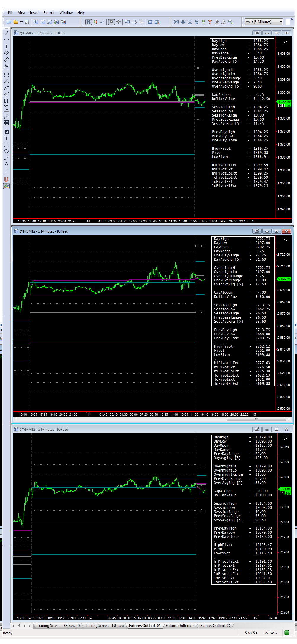Viewport: 297px width, 644px height.
Task: Activate the pointer cursor mode
Action: [x=111, y=22]
